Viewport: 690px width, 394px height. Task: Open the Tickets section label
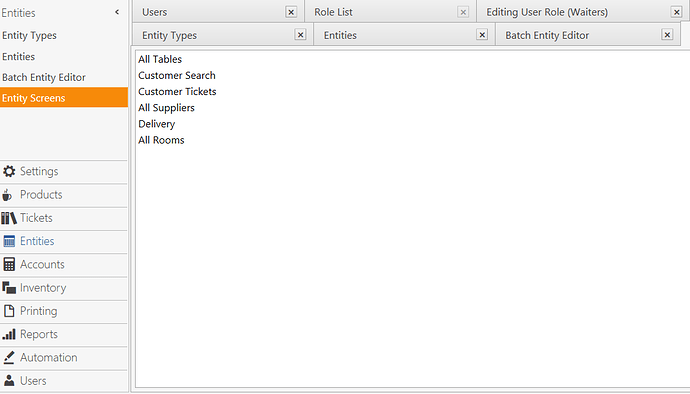tap(36, 218)
